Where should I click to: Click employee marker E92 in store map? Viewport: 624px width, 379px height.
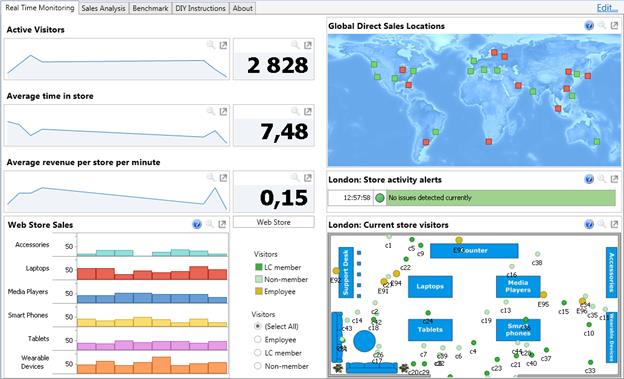pos(336,271)
